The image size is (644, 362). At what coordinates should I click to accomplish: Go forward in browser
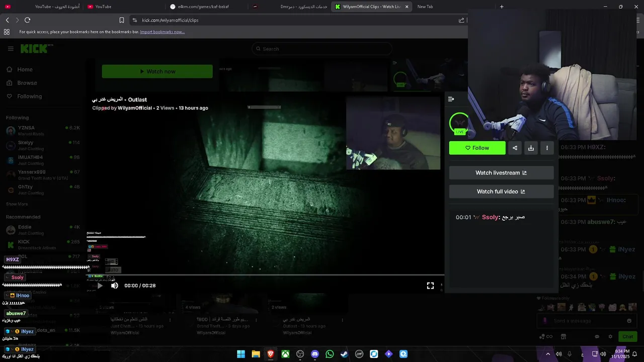click(17, 20)
